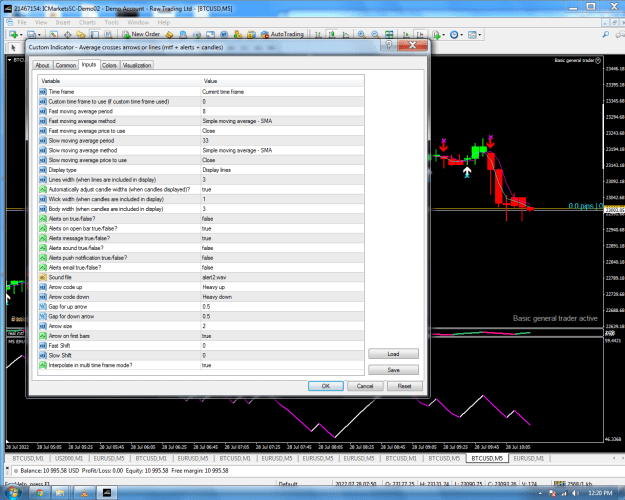Image resolution: width=625 pixels, height=500 pixels.
Task: Open the Strategy Tester icon
Action: [x=108, y=34]
